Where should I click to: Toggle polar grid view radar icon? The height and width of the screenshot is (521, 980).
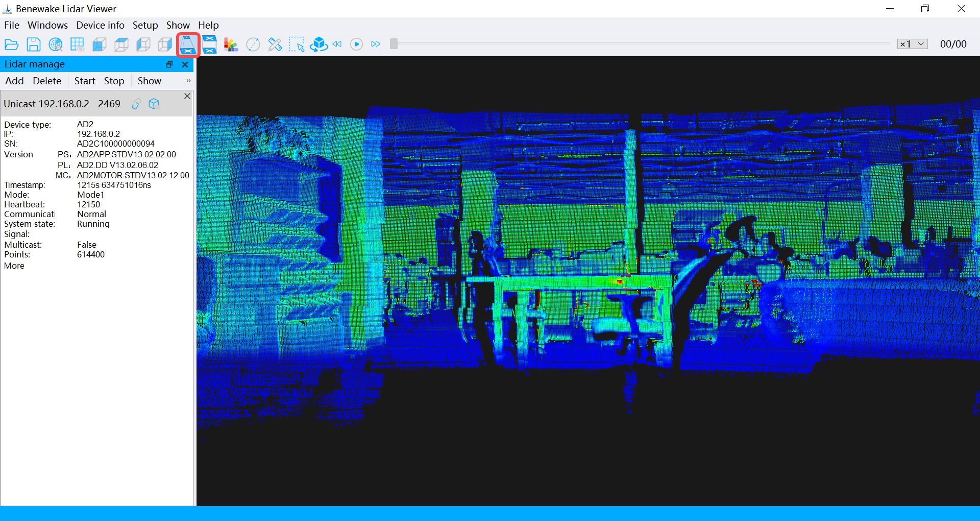(56, 44)
